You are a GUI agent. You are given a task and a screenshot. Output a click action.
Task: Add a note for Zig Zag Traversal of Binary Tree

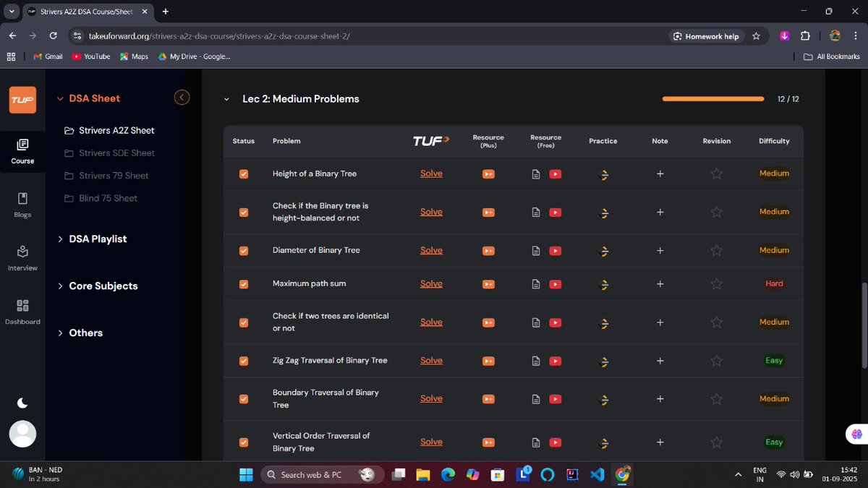(660, 361)
